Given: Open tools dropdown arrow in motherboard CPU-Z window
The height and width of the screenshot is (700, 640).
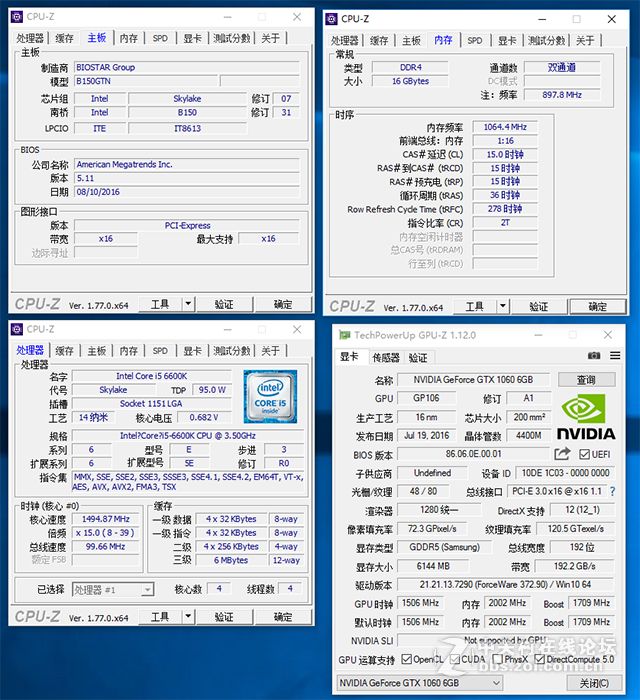Looking at the screenshot, I should 188,304.
